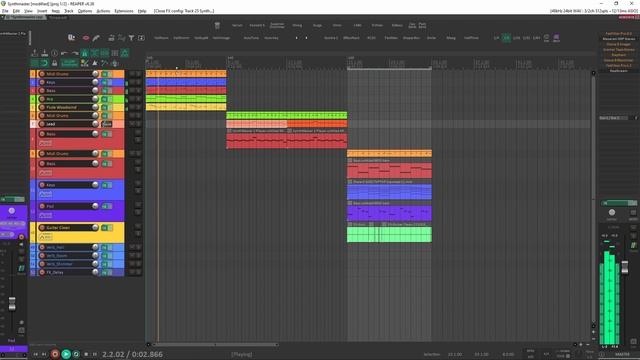This screenshot has width=640, height=360.
Task: Open the input box on Lead track
Action: tap(107, 124)
